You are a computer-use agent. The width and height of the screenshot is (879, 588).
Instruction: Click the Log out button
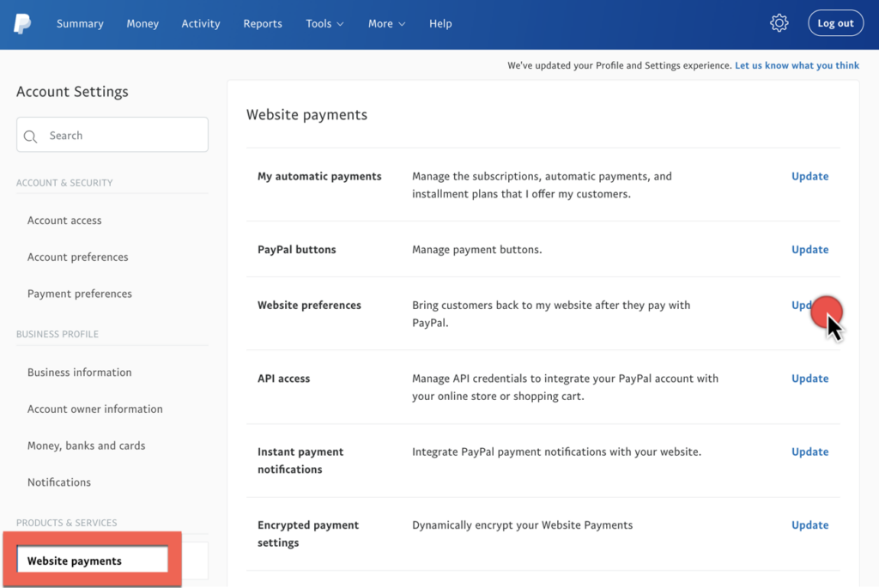click(x=835, y=23)
